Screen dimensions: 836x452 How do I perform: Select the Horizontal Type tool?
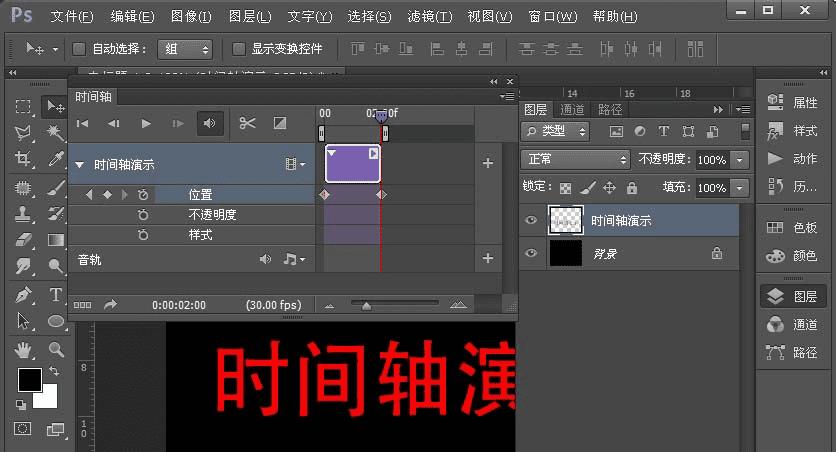[55, 294]
